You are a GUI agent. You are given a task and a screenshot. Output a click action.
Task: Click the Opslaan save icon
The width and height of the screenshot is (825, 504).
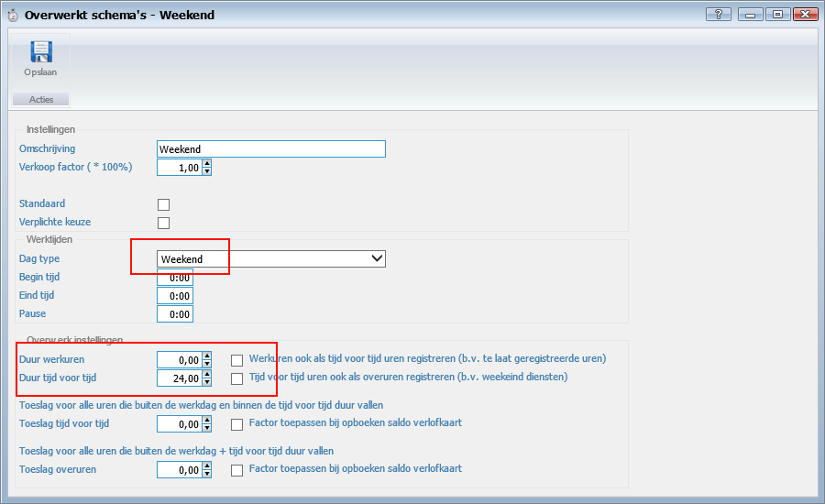tap(40, 53)
